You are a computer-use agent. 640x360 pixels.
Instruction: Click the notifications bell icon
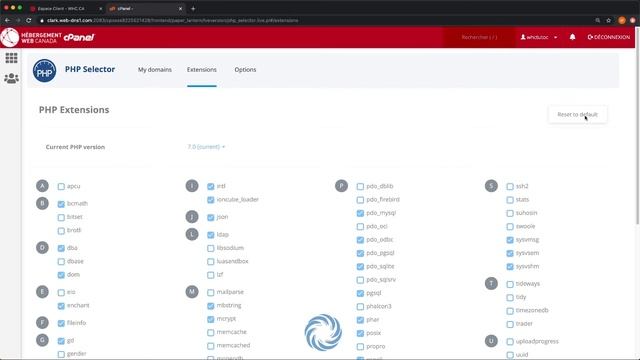tap(572, 37)
